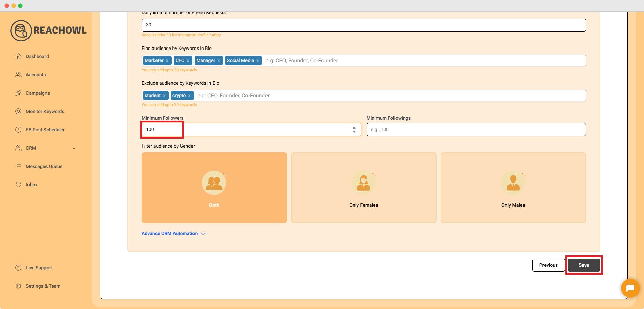Choose Only Females gender filter
Image resolution: width=644 pixels, height=309 pixels.
[363, 187]
